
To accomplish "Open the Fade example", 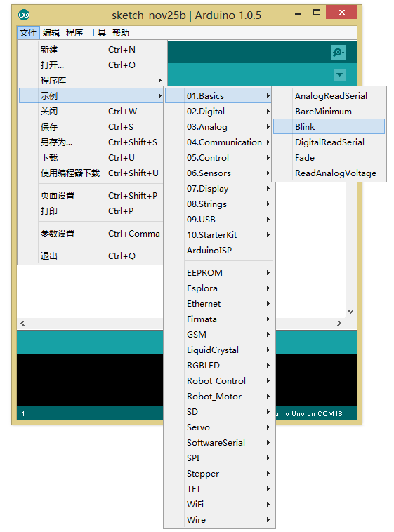I will point(329,157).
